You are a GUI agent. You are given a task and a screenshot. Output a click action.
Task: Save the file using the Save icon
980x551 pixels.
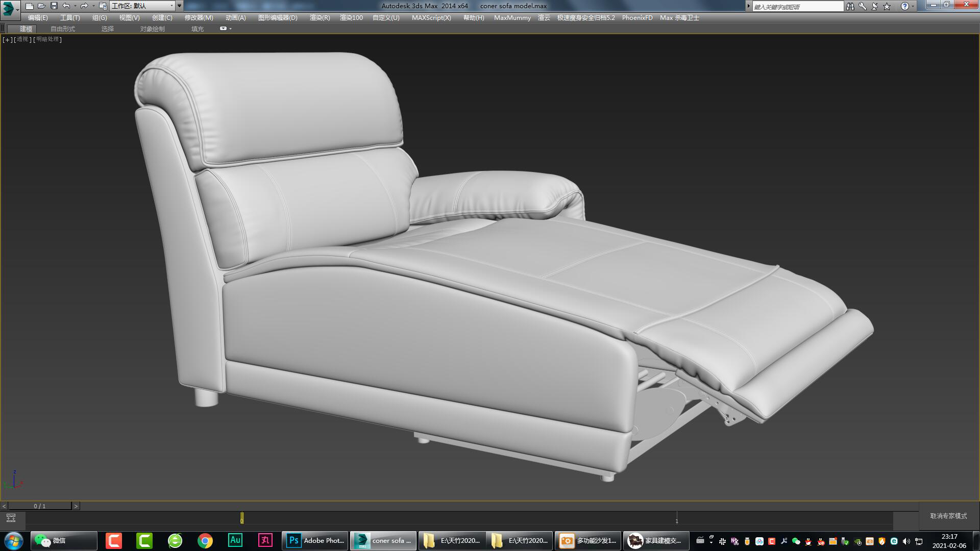[x=54, y=6]
